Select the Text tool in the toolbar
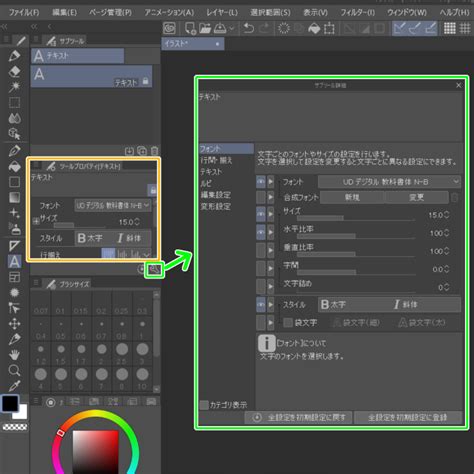The image size is (474, 474). [14, 262]
